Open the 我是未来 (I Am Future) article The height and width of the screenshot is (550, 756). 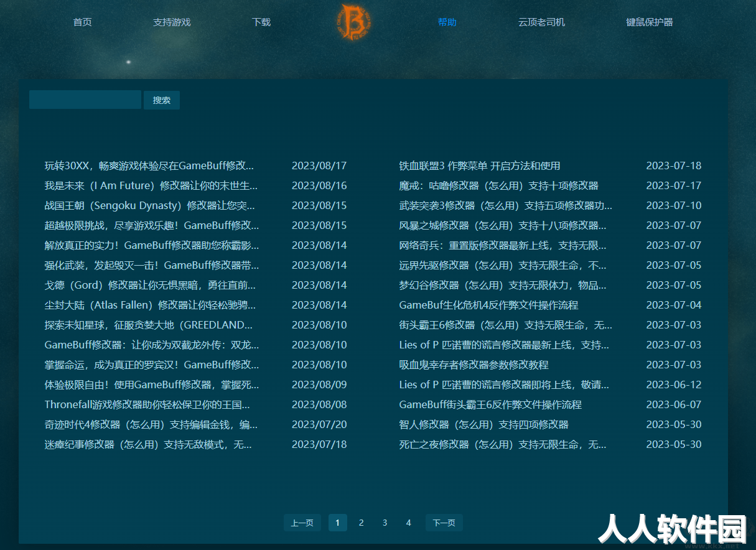(x=151, y=185)
